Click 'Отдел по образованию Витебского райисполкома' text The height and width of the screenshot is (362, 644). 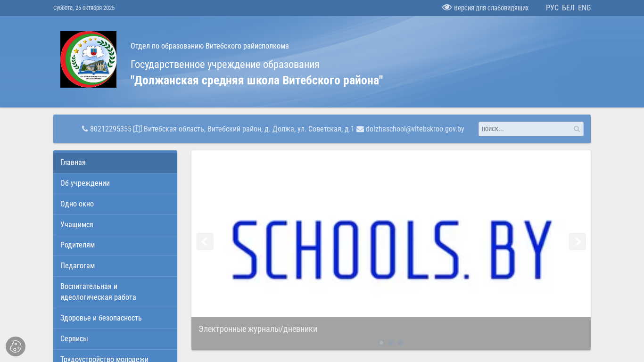click(210, 46)
